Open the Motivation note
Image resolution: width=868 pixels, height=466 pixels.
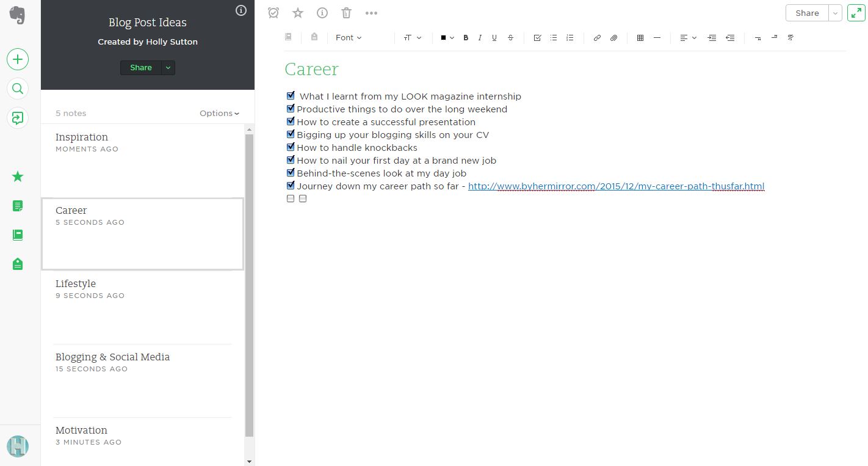tap(143, 442)
